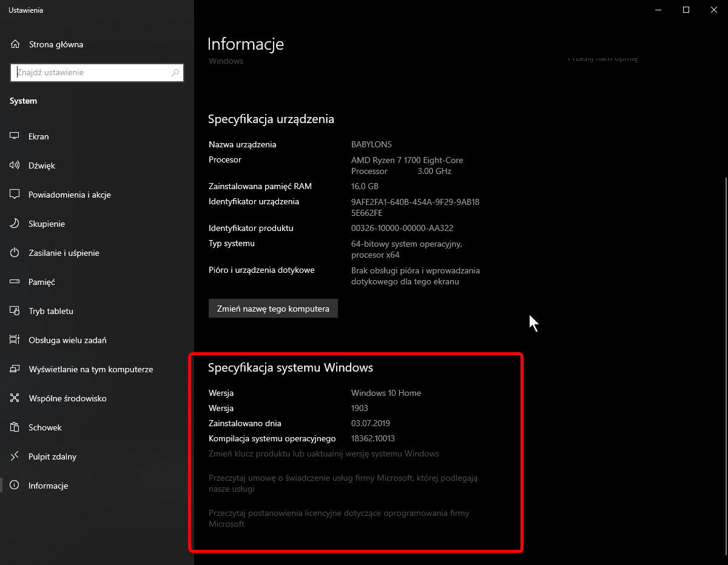Click Zmień nazwę tego komputera button
This screenshot has width=728, height=565.
(273, 309)
